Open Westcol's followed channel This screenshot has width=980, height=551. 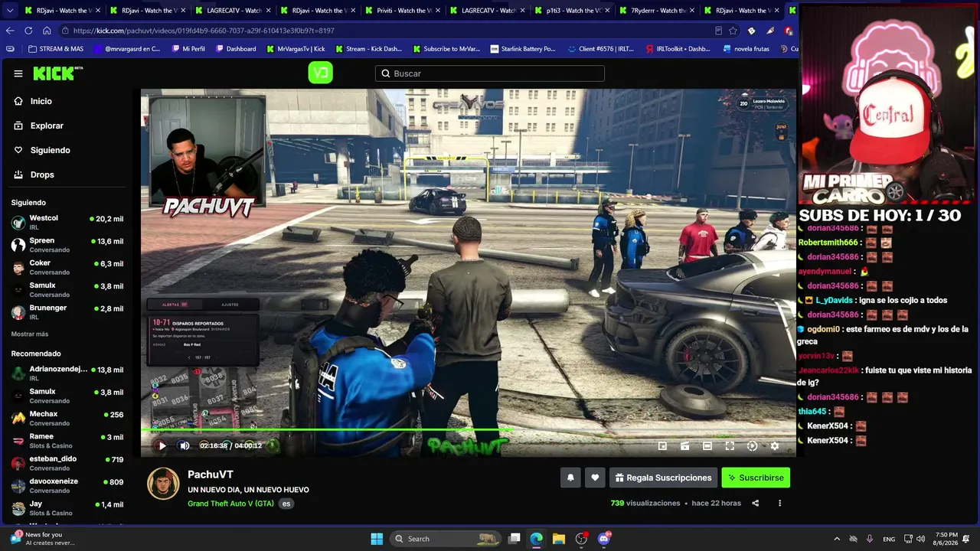click(x=67, y=223)
